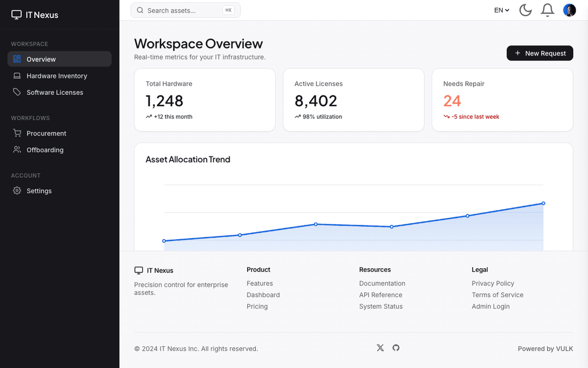Open the Pricing link in the footer
588x368 pixels.
(257, 306)
